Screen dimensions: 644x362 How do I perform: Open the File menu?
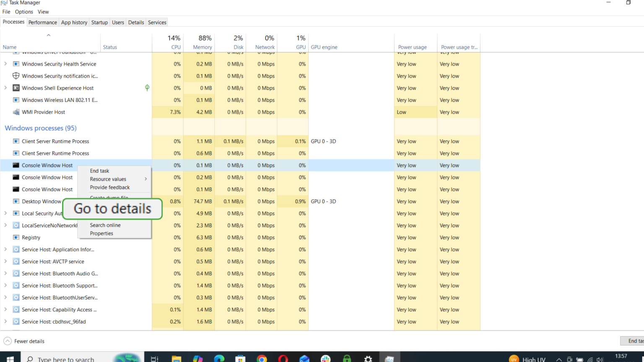[x=6, y=12]
